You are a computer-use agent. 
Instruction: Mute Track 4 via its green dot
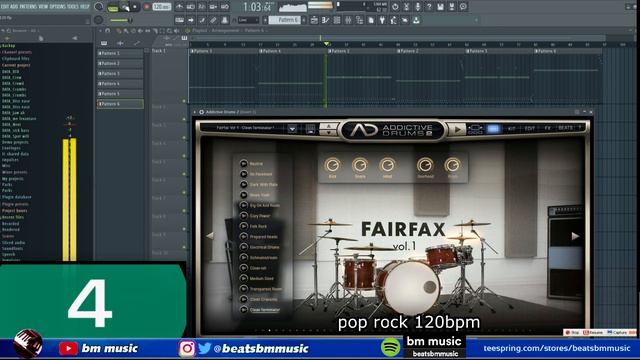click(x=184, y=156)
